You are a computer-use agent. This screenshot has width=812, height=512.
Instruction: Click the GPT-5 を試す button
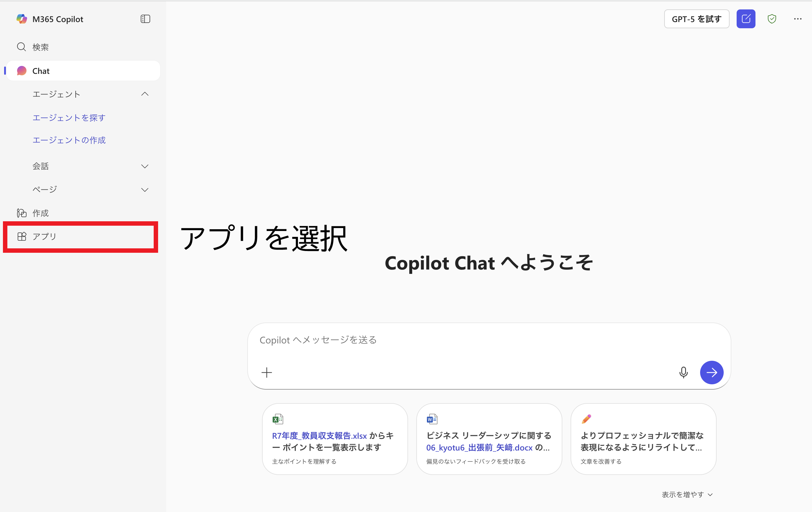696,19
